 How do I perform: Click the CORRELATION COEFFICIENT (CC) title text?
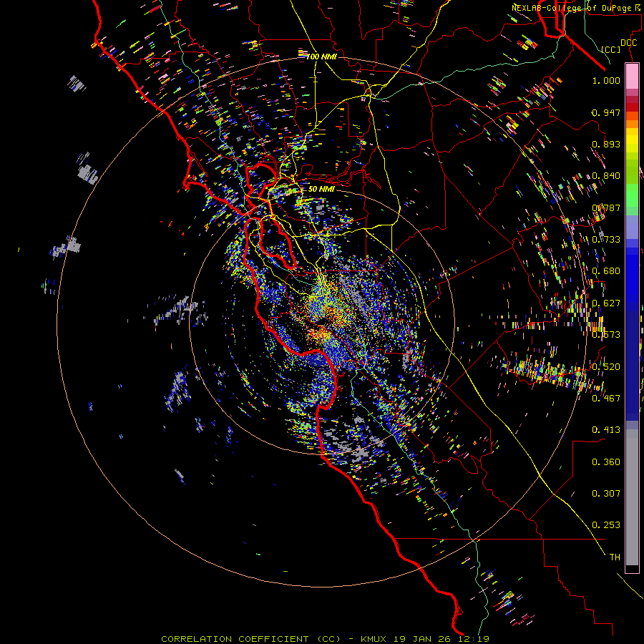[x=251, y=639]
